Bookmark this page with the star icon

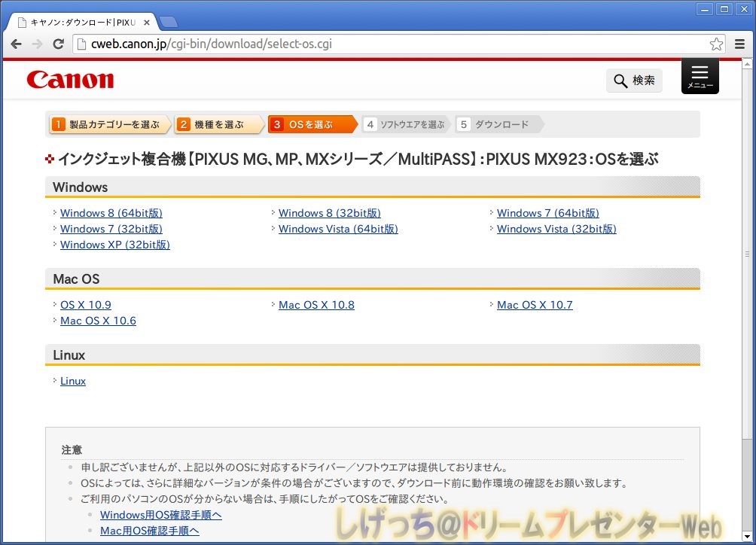716,44
